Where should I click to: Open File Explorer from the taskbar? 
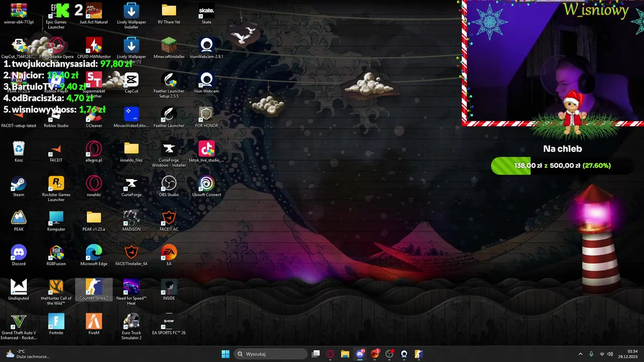[x=345, y=354]
